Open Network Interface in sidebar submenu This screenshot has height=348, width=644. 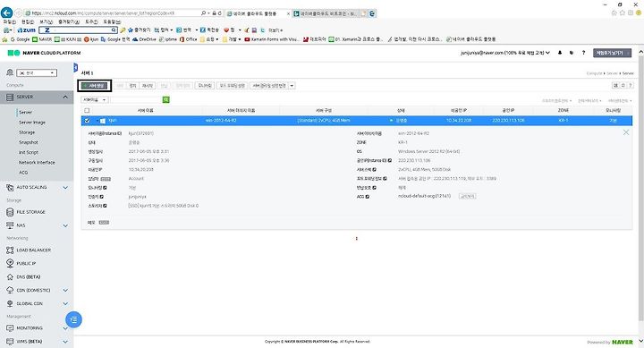[x=37, y=162]
